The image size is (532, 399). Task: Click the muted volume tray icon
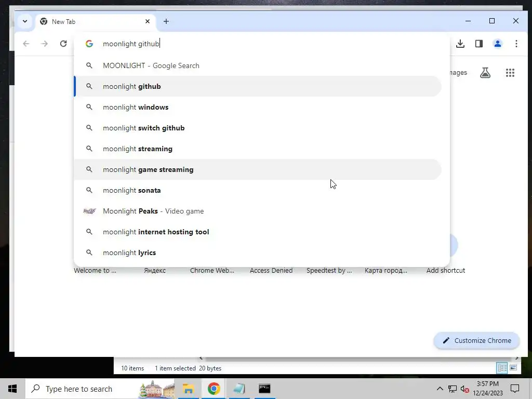tap(465, 389)
